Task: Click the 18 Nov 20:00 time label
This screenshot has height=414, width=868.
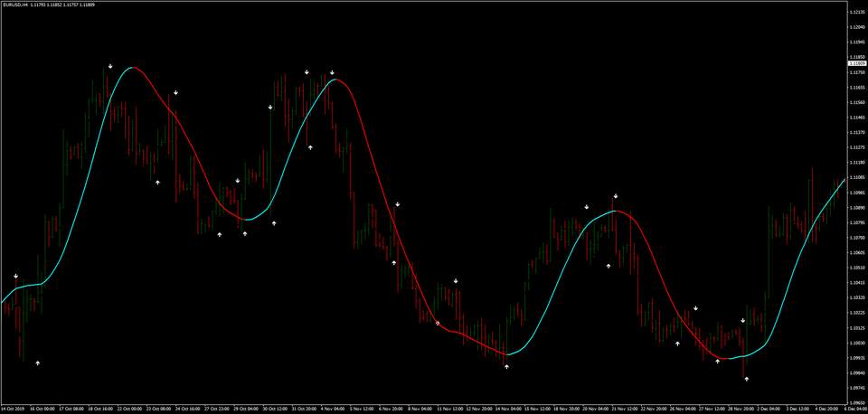Action: (x=566, y=409)
